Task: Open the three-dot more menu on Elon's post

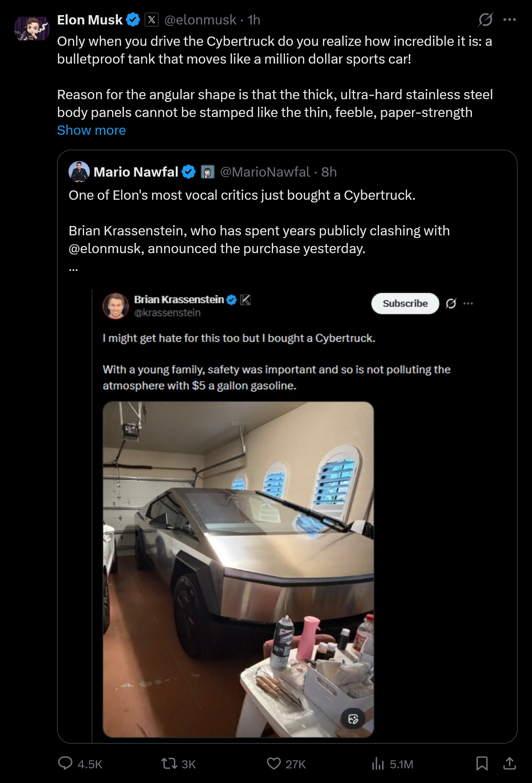Action: 509,20
